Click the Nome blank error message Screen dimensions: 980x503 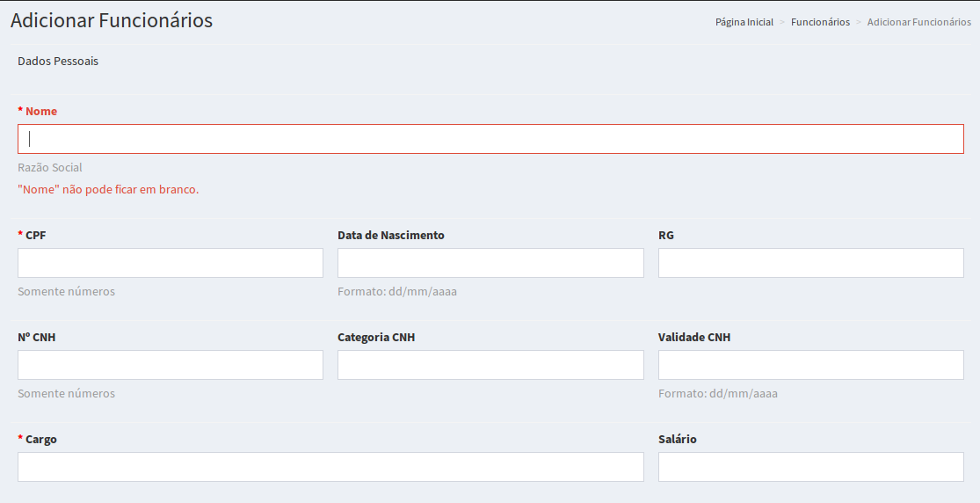click(108, 189)
